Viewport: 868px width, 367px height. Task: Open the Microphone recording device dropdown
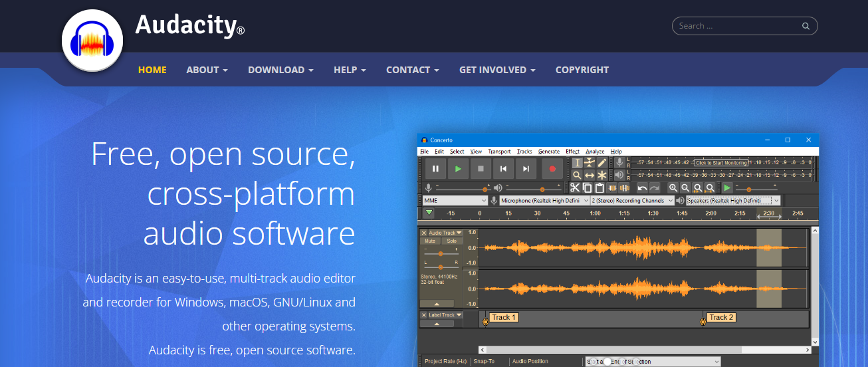[544, 200]
